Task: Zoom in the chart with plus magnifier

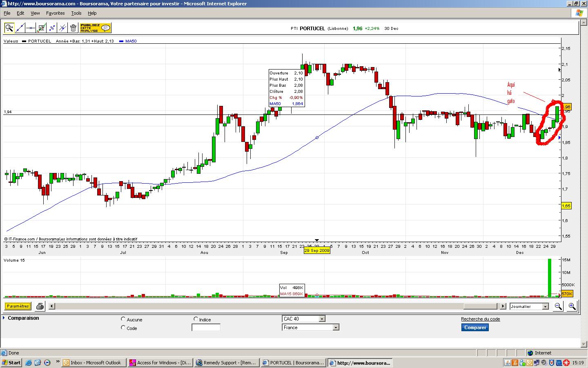Action: tap(572, 306)
